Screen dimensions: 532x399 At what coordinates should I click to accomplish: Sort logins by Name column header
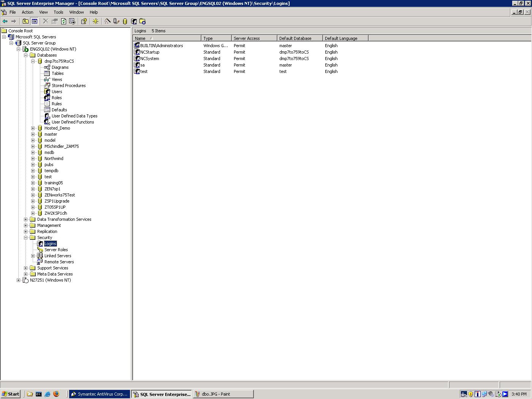[x=167, y=38]
